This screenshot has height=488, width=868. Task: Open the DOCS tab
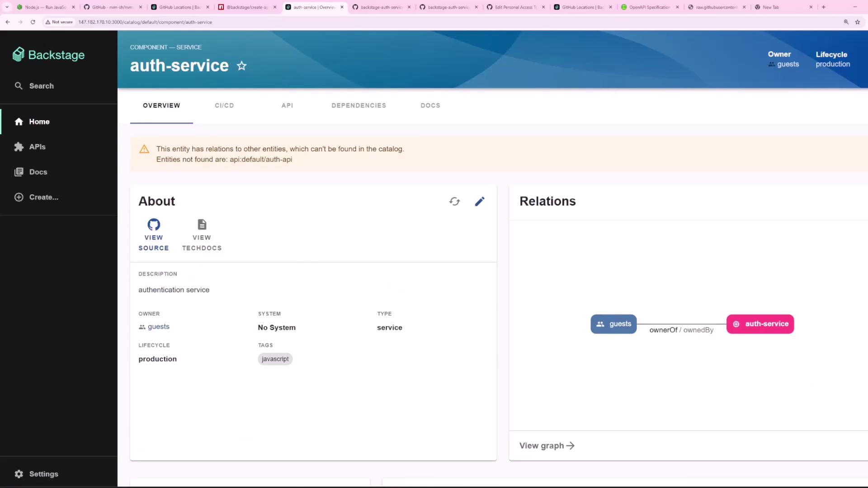tap(430, 105)
